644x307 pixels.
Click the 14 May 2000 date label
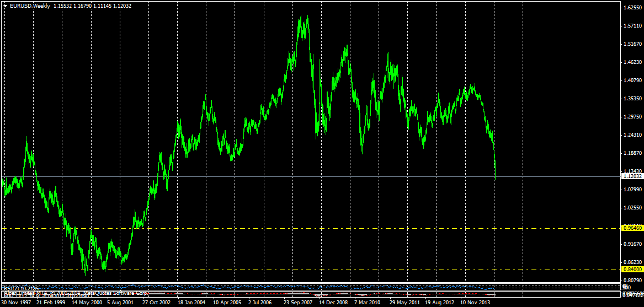tap(87, 303)
